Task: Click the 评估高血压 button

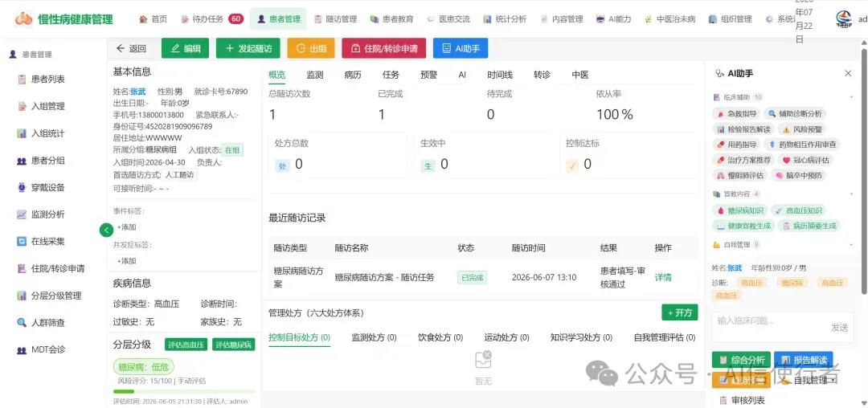Action: tap(186, 345)
